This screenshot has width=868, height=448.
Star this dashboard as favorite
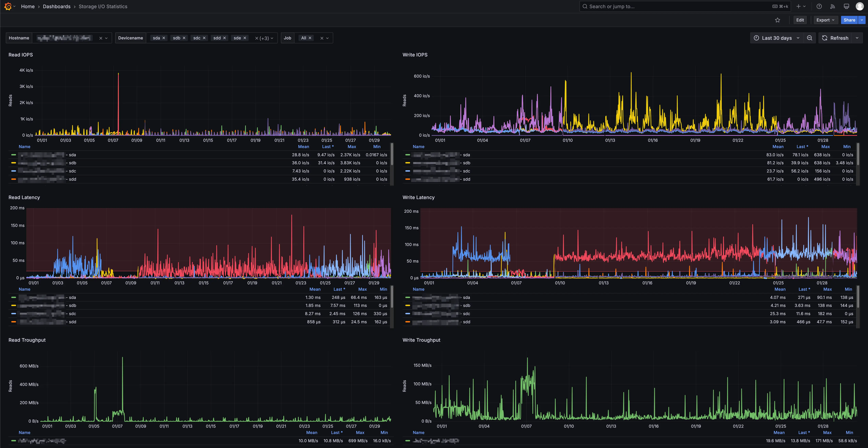(x=778, y=20)
